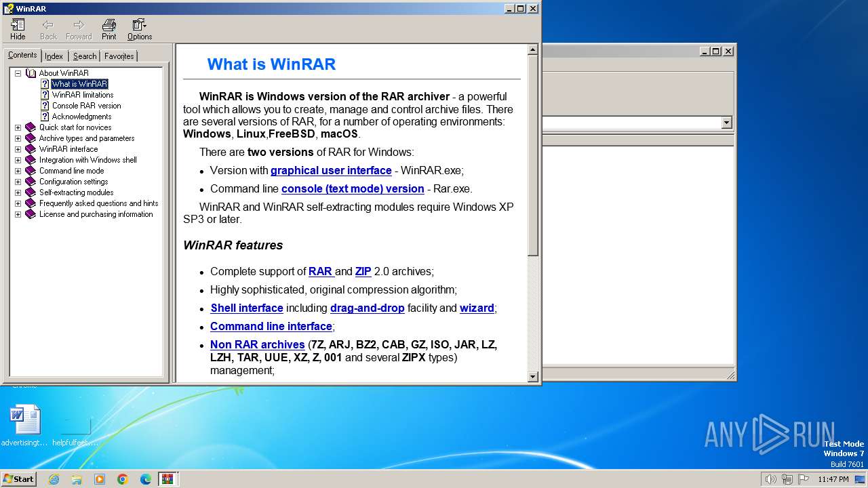Image resolution: width=868 pixels, height=488 pixels.
Task: Click the License and purchasing book icon
Action: click(31, 214)
